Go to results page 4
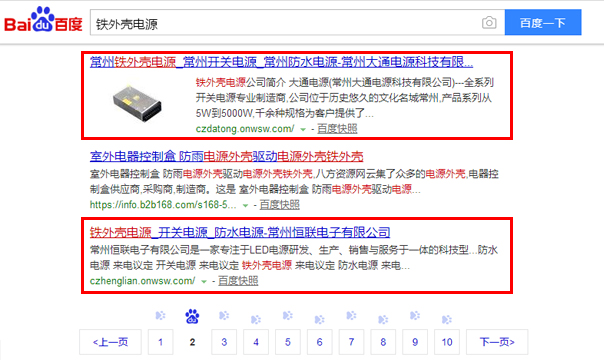Screen dimensions: 604x360 click(256, 342)
